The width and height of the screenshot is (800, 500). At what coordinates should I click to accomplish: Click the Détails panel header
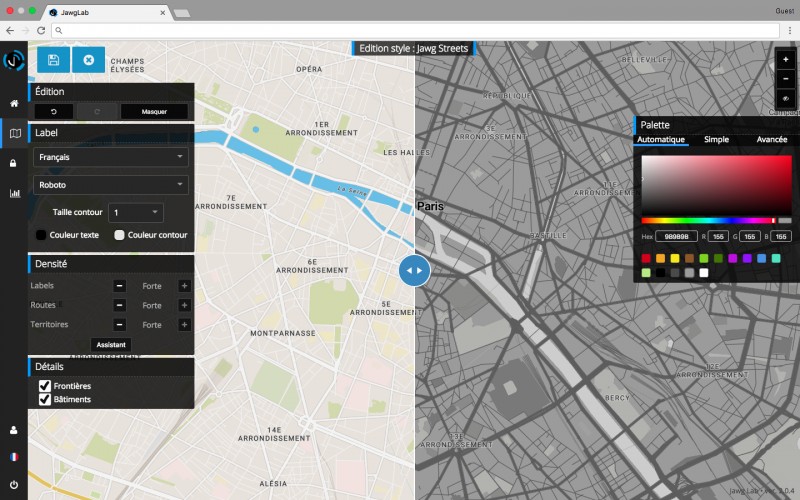111,367
